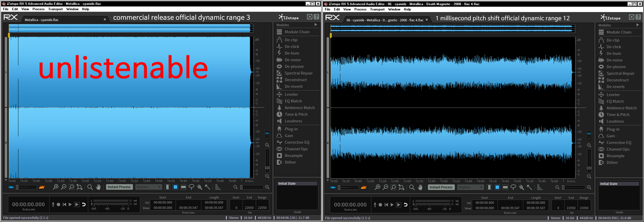Select the hand grab tool in cyanide.flac window
The image size is (644, 222).
click(98, 187)
